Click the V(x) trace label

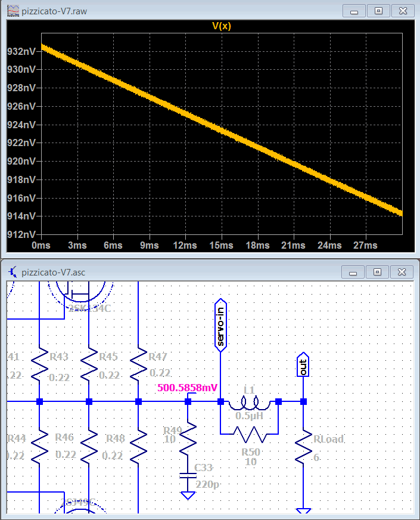[x=221, y=26]
